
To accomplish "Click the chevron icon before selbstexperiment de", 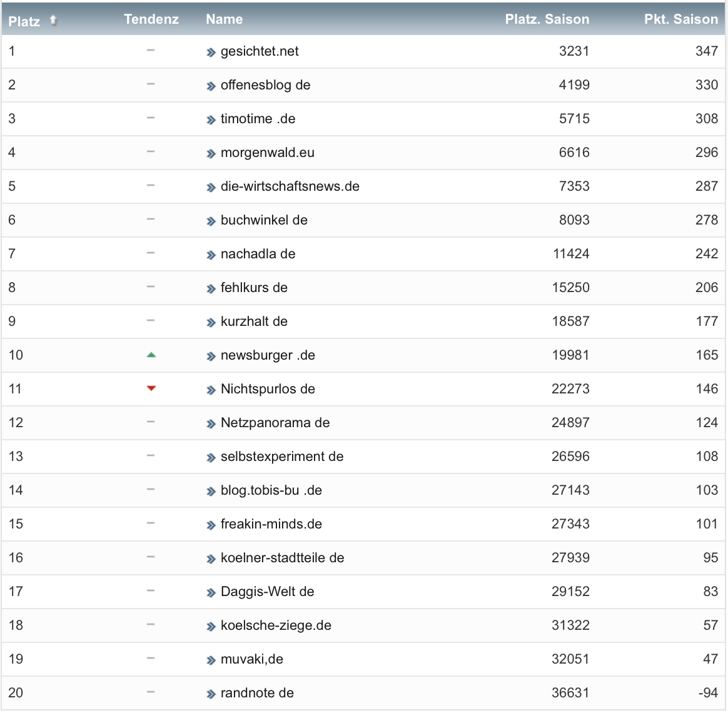I will coord(211,458).
